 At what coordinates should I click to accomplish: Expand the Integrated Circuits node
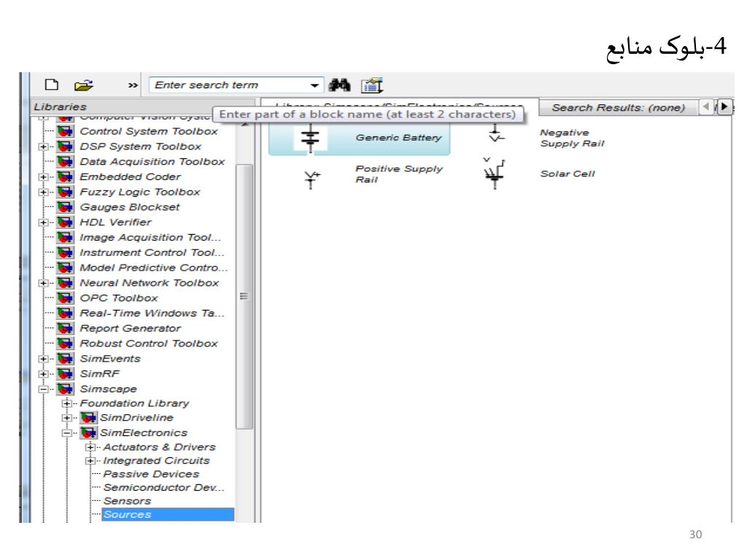click(90, 461)
